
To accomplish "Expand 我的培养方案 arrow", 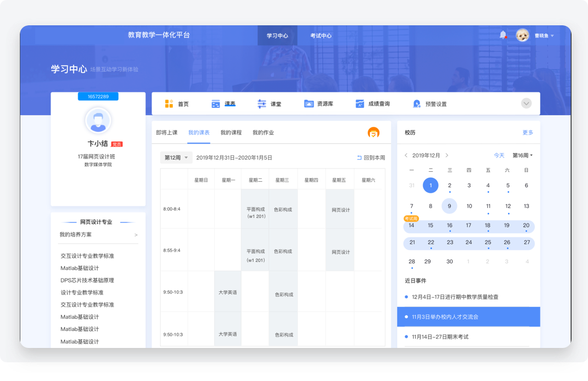I will 136,235.
